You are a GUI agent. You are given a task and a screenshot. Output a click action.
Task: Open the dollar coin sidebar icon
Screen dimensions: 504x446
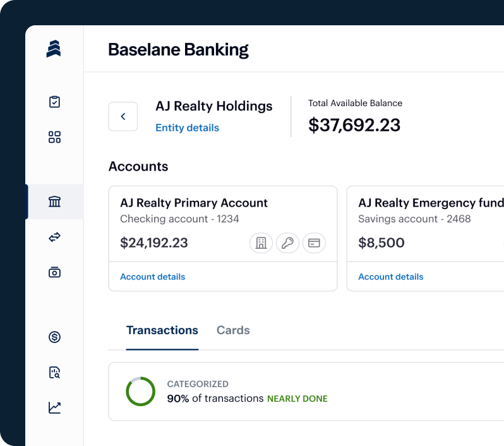point(54,337)
